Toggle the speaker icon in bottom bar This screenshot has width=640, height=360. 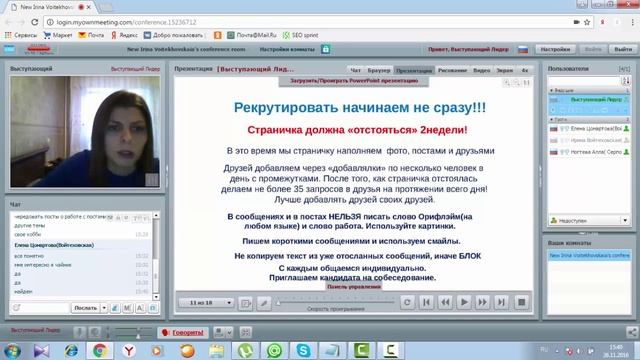(x=95, y=332)
